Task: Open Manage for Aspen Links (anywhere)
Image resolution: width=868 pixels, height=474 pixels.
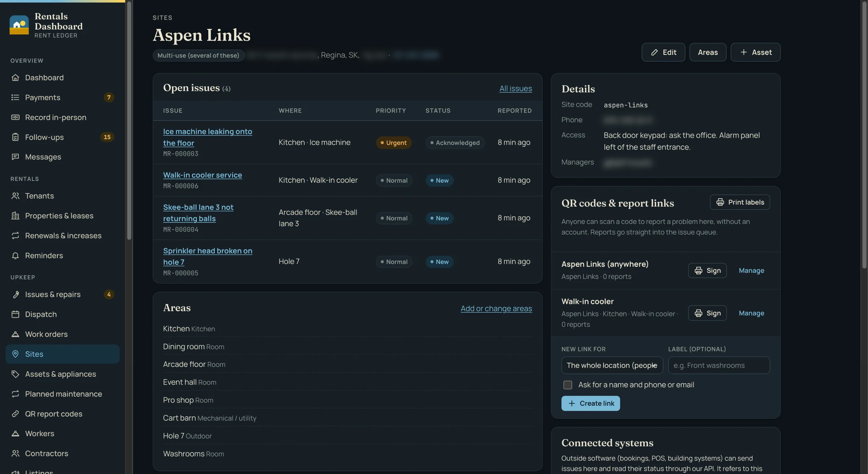Action: 751,270
